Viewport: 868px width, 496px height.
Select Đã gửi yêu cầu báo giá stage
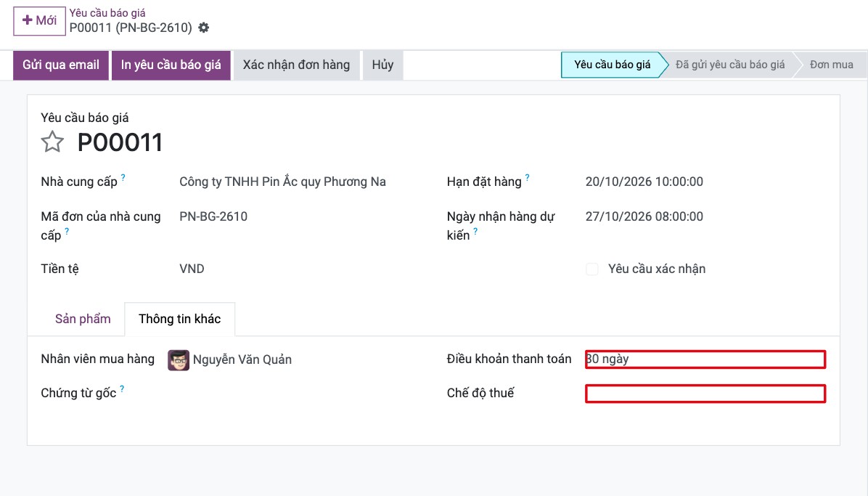(729, 65)
